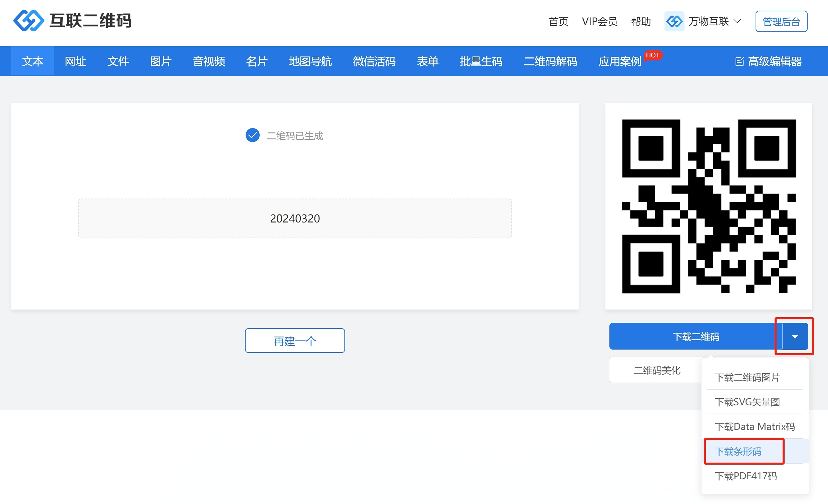828x504 pixels.
Task: Open the 批量生码 tab
Action: (481, 61)
